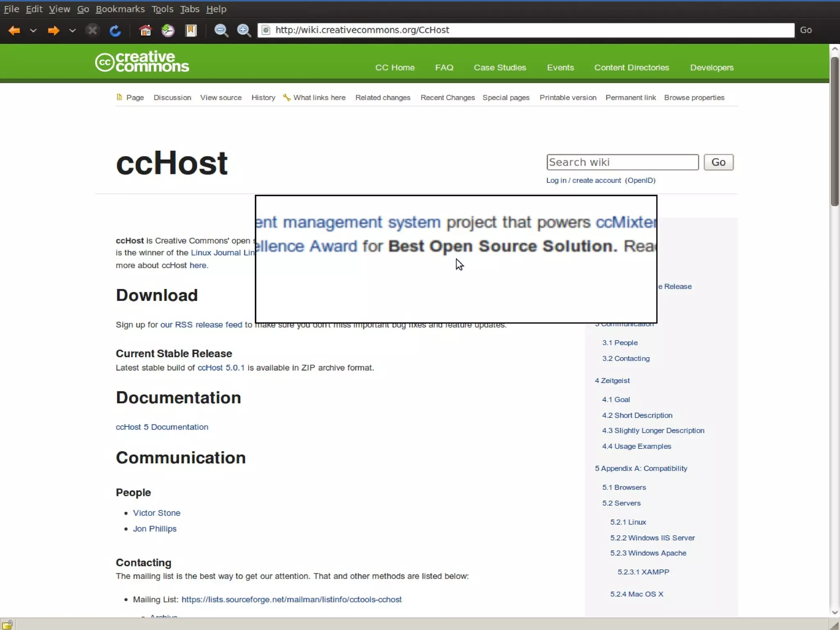Expand forward history dropdown arrow
The image size is (840, 630).
[x=72, y=30]
